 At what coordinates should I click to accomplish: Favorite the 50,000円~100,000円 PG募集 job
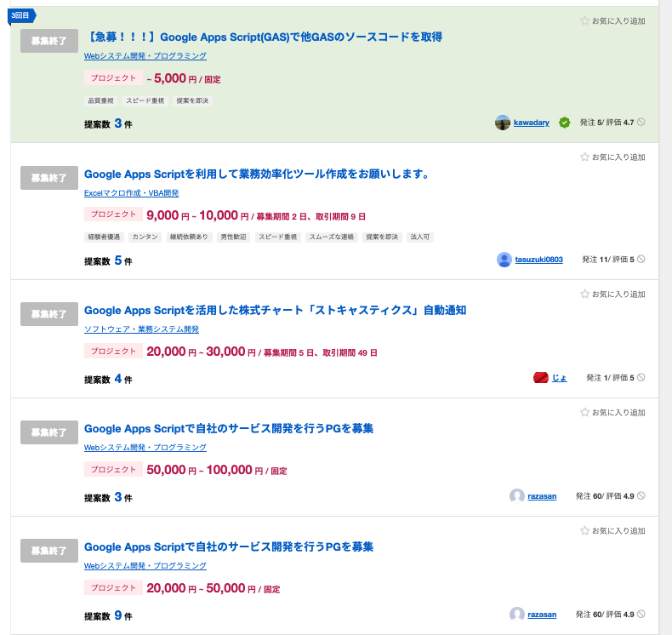click(612, 413)
